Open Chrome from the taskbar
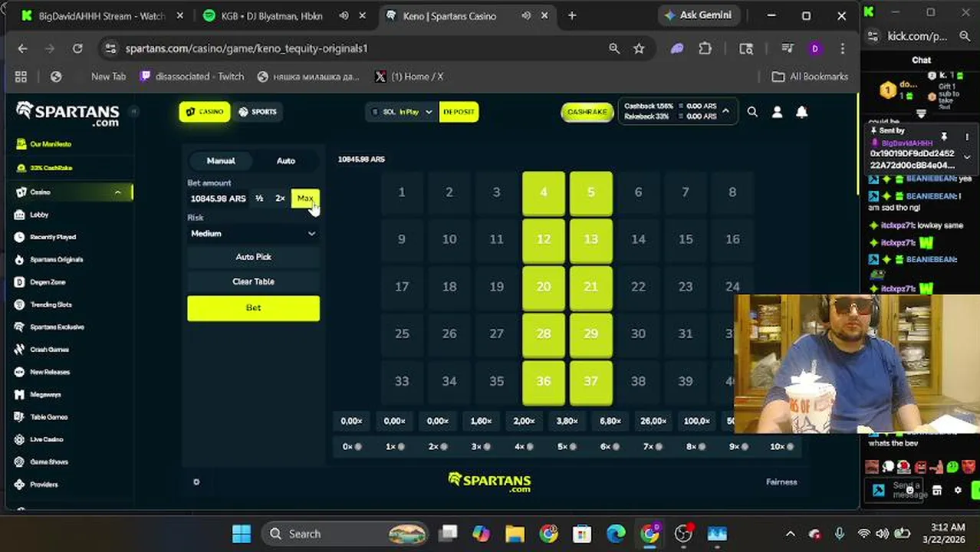980x552 pixels. [548, 534]
